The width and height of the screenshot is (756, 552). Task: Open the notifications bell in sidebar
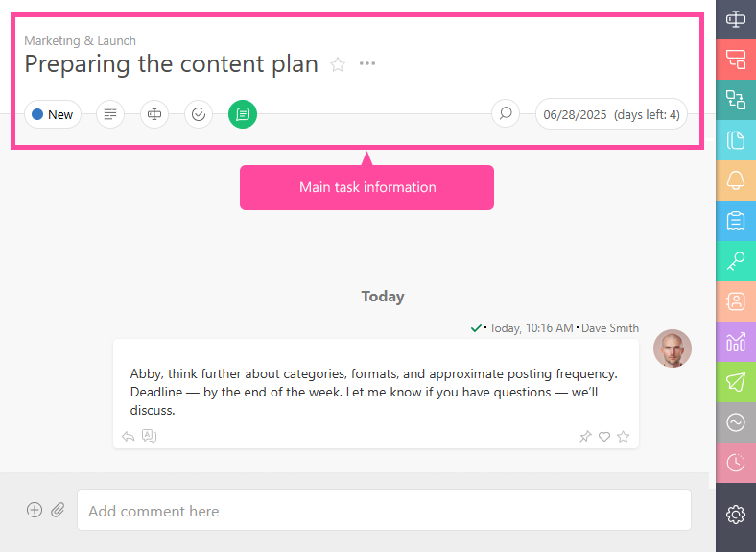[736, 180]
